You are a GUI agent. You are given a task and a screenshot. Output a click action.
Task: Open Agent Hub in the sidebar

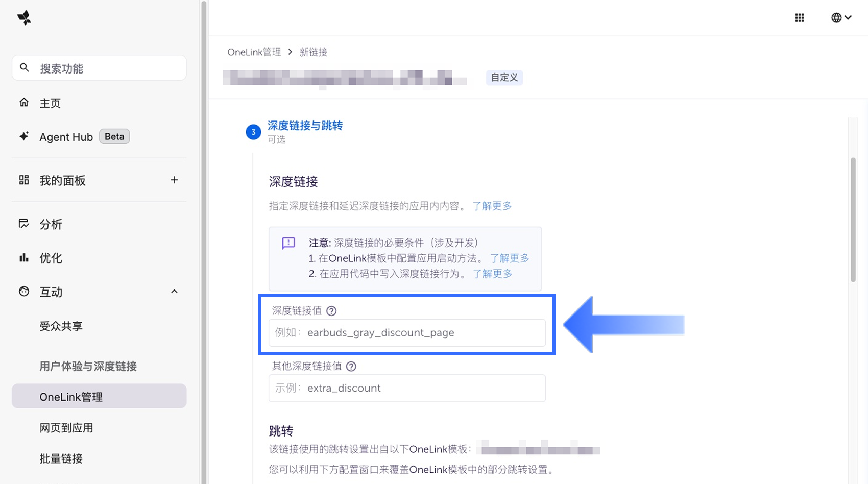click(66, 137)
